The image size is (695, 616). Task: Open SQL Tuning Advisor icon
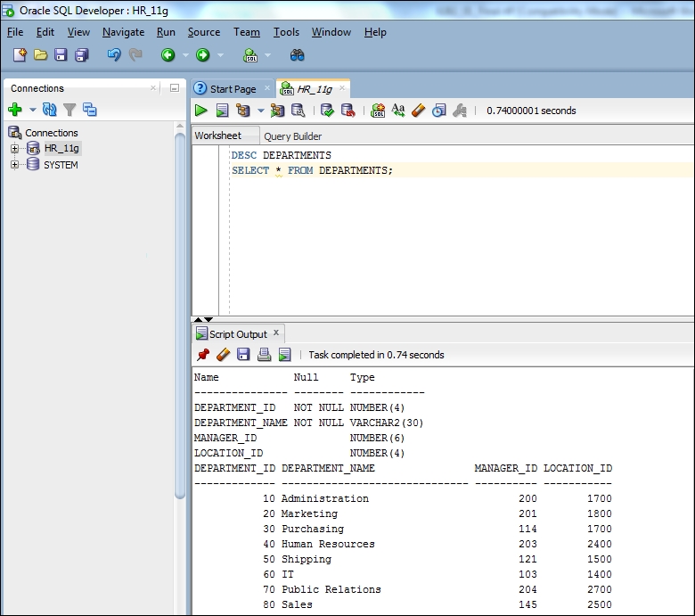click(298, 111)
